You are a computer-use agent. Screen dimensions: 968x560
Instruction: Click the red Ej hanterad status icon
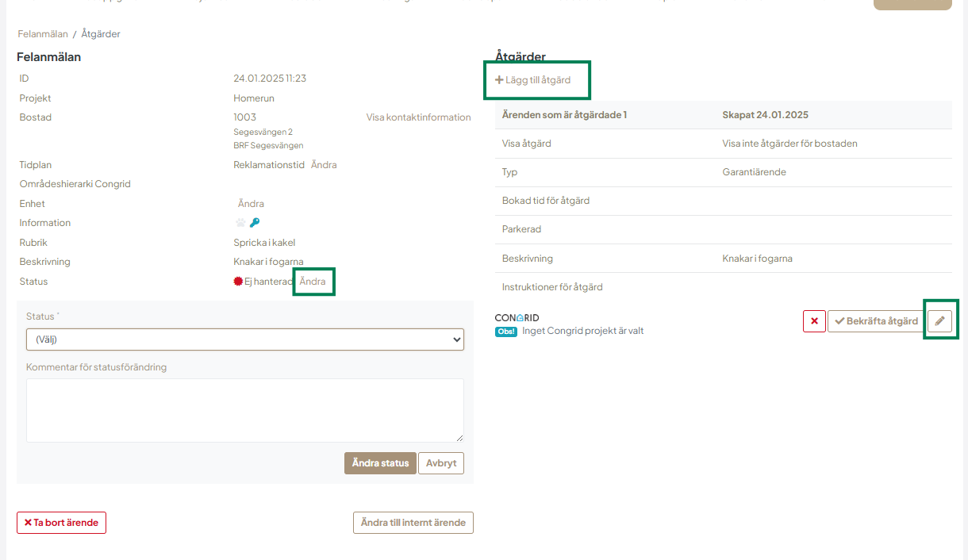point(238,282)
